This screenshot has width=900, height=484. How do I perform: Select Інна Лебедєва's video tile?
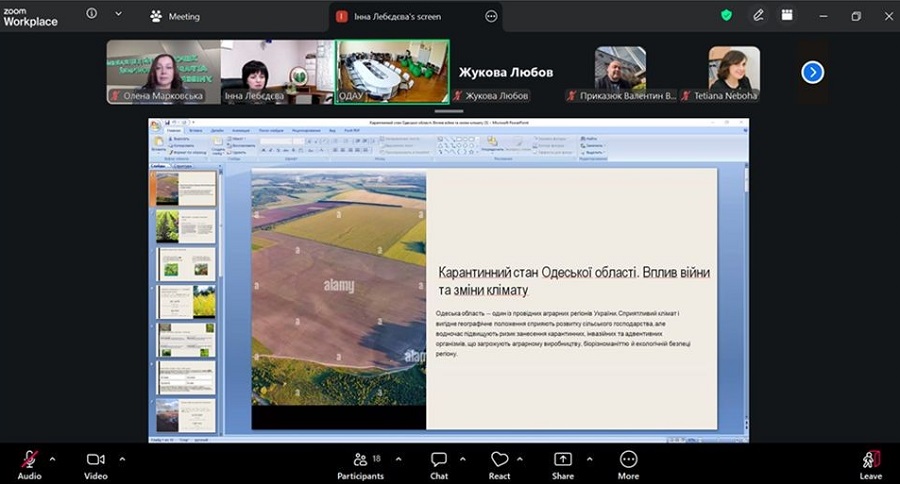click(277, 72)
